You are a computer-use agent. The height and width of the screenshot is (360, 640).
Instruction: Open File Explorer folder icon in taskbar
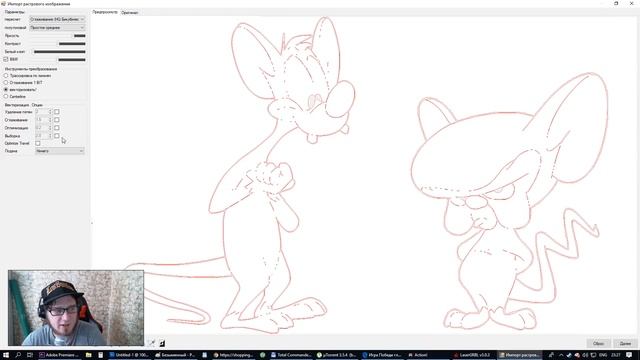click(x=89, y=355)
